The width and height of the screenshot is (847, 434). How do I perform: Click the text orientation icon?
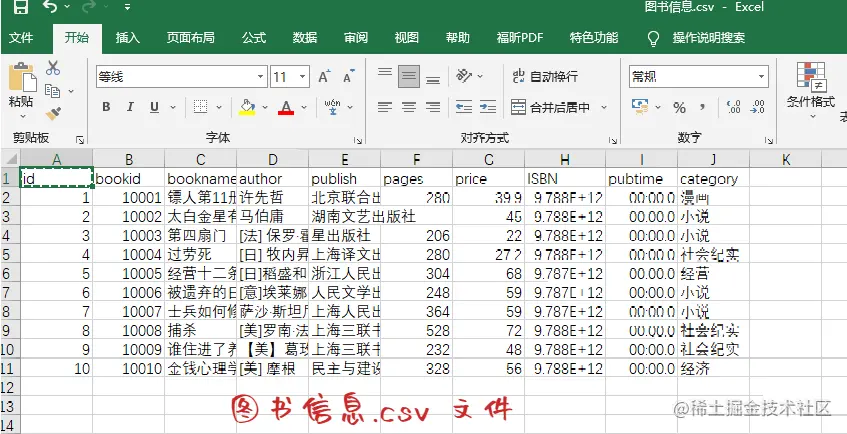coord(464,76)
